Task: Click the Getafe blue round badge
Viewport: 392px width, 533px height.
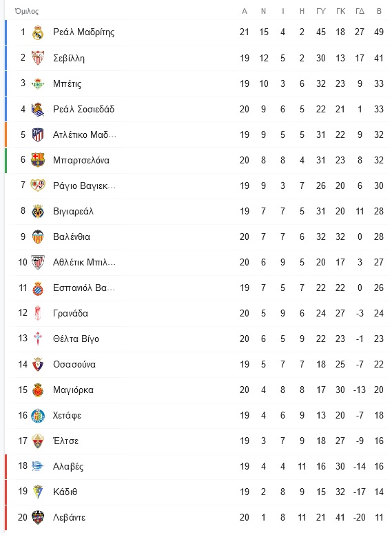Action: 38,415
